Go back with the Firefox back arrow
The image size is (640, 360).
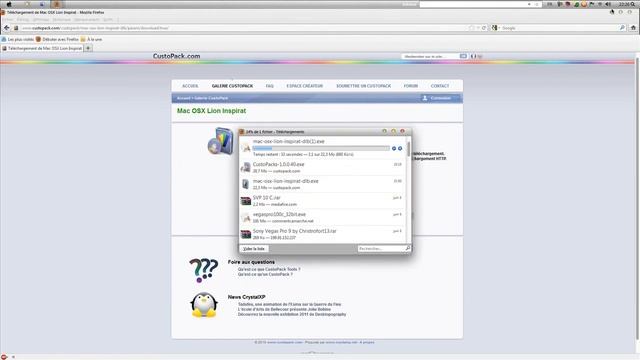(7, 28)
